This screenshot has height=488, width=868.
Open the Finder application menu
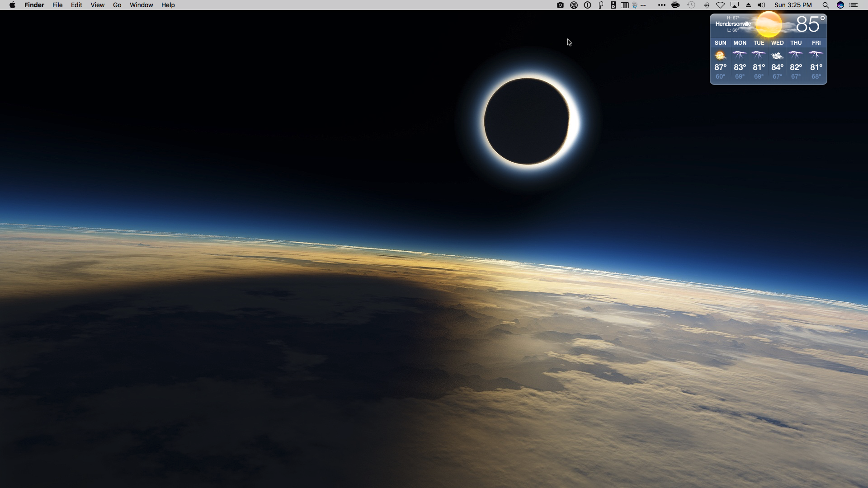tap(34, 5)
